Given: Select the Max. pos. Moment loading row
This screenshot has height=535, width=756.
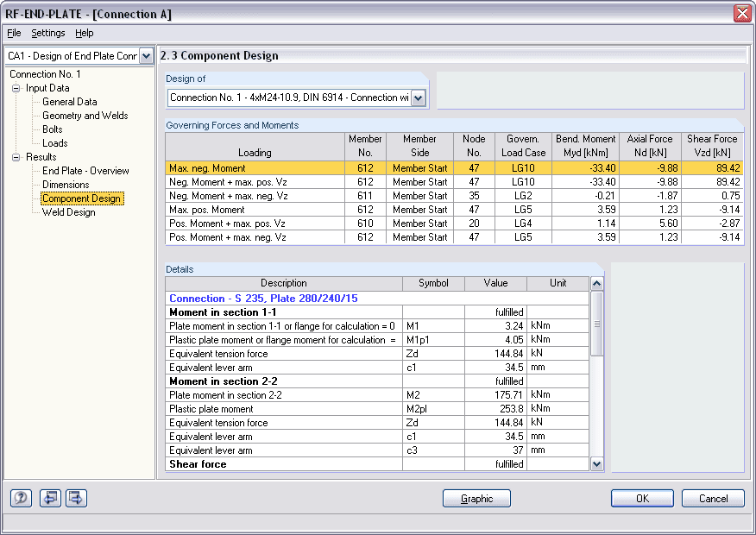Looking at the screenshot, I should (254, 210).
